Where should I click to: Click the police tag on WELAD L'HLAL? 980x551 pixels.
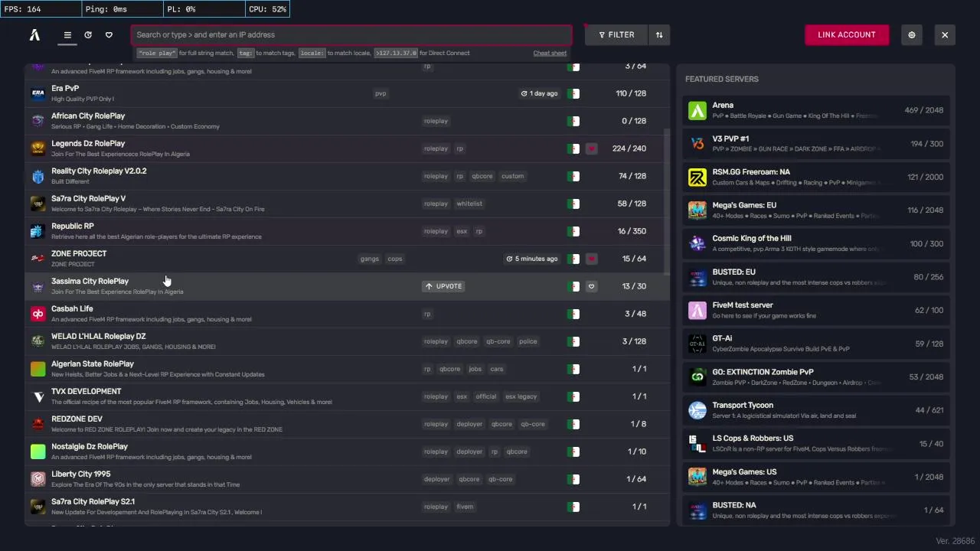528,341
